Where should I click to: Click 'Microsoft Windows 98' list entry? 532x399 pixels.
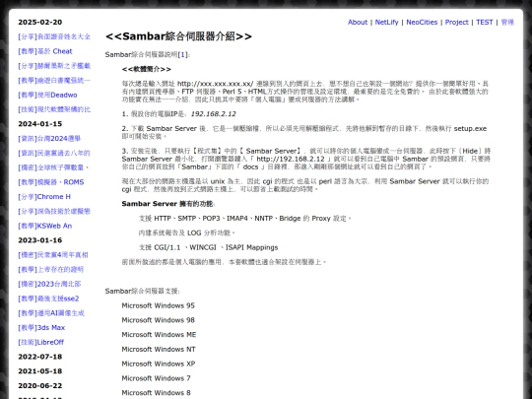158,320
